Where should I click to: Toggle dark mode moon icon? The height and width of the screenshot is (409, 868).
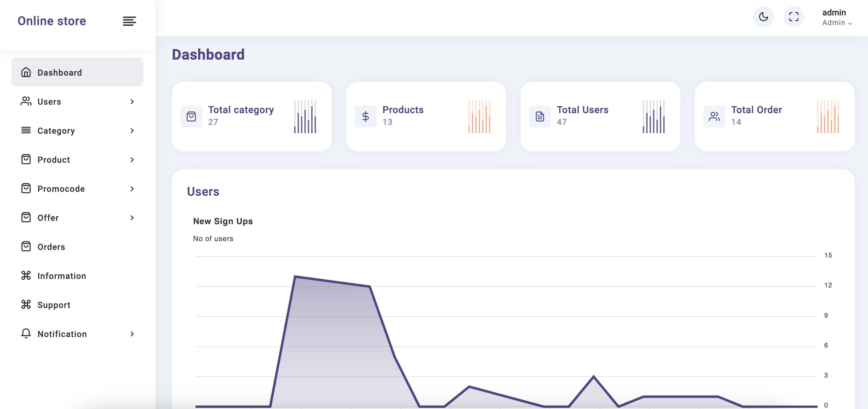[763, 17]
